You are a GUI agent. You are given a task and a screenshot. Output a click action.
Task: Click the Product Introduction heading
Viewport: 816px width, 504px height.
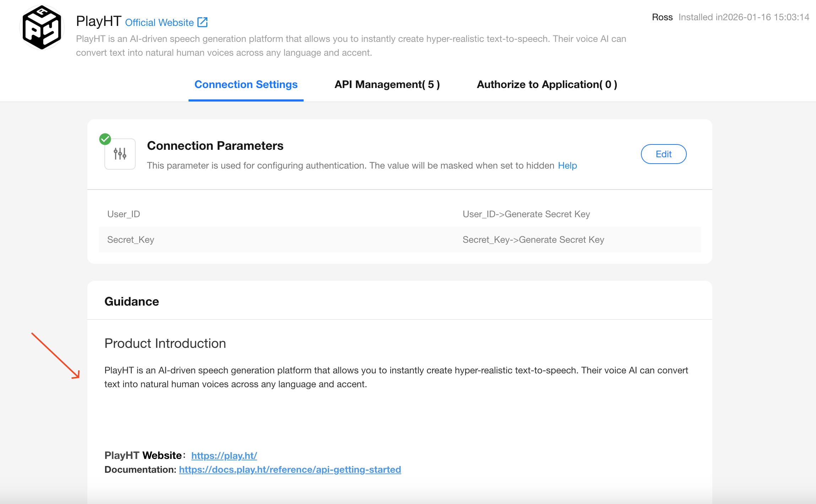pos(165,343)
